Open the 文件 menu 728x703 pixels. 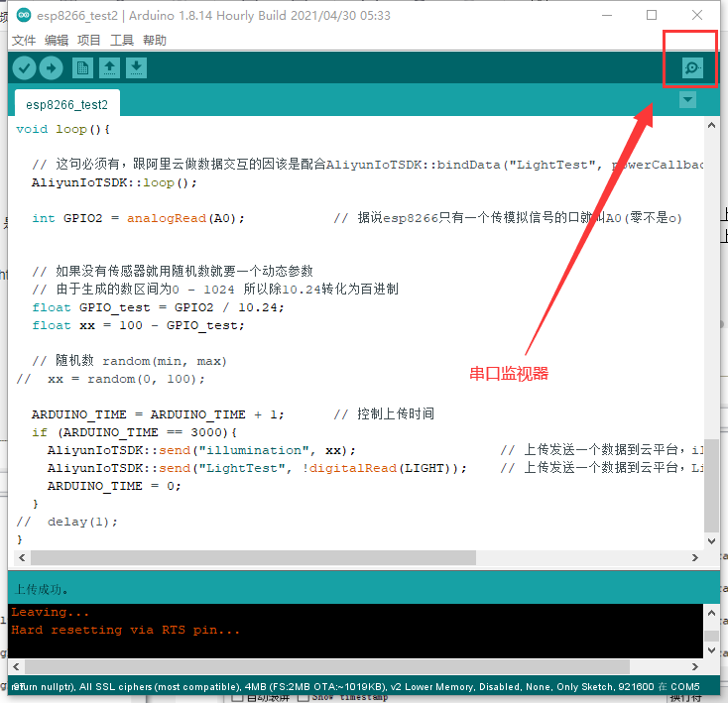tap(24, 41)
